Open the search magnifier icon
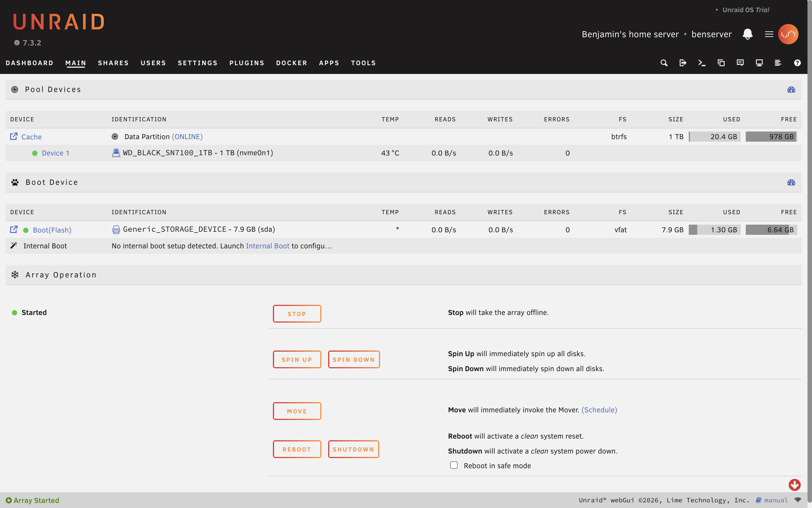 pos(664,63)
